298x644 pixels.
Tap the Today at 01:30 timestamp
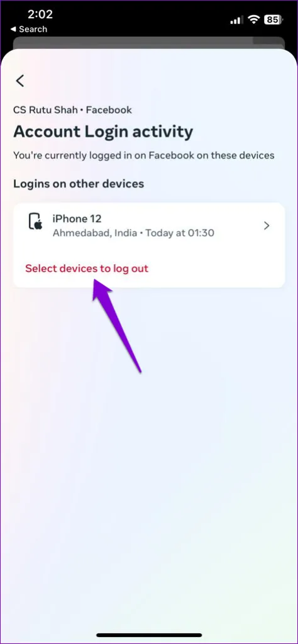tap(180, 233)
